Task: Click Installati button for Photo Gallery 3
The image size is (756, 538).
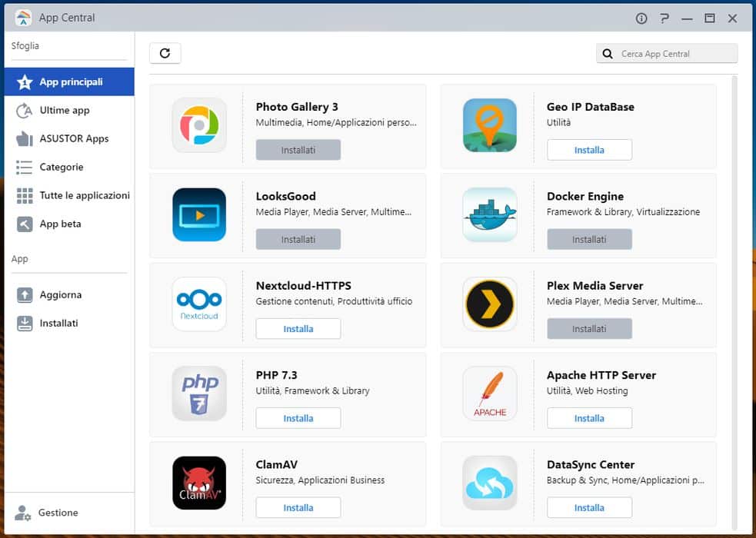Action: pos(298,151)
